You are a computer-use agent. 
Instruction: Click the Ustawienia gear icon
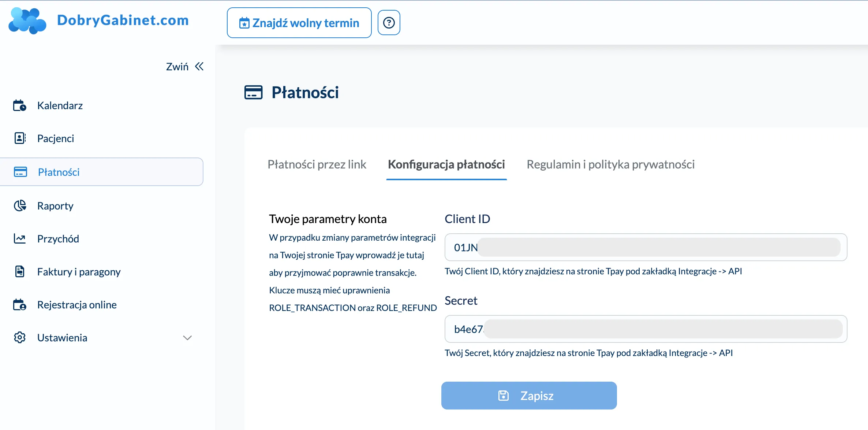coord(20,338)
